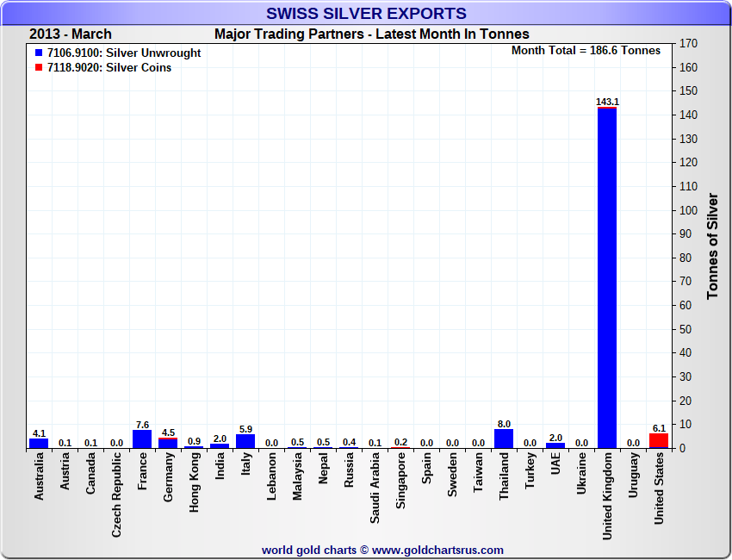Click the red United States bar

point(659,440)
